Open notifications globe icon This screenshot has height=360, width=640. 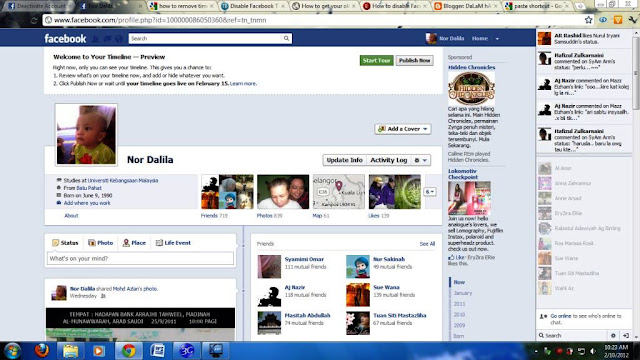119,39
